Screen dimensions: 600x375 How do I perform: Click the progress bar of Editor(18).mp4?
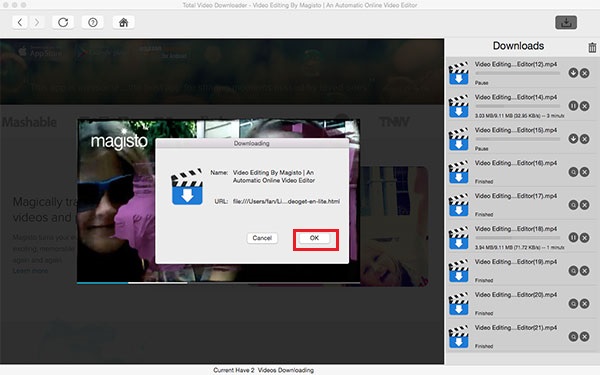coord(517,238)
